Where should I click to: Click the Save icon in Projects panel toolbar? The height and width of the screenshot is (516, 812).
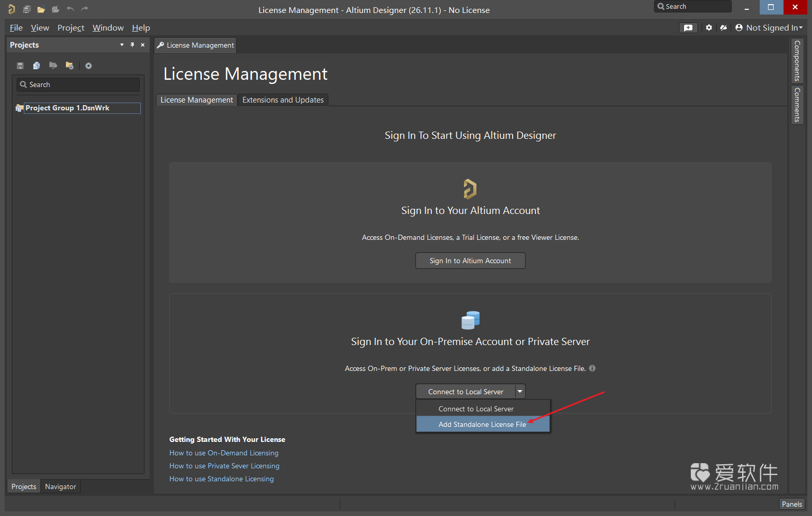coord(20,66)
